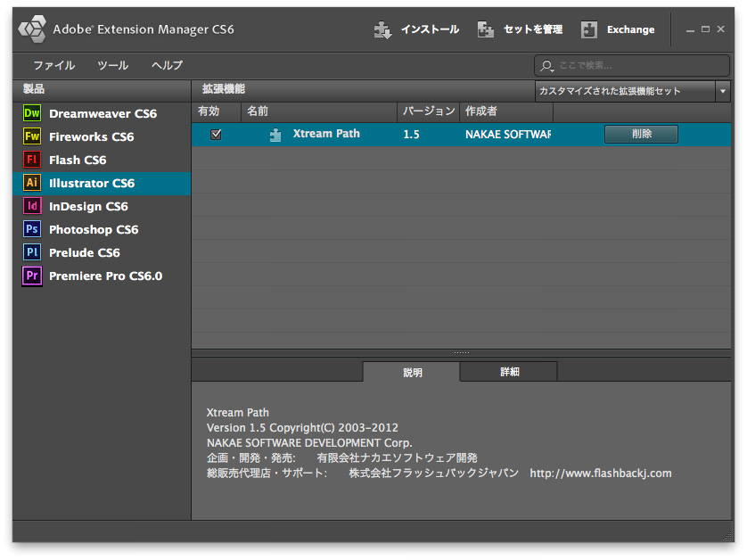Click the Exchange button label

630,29
